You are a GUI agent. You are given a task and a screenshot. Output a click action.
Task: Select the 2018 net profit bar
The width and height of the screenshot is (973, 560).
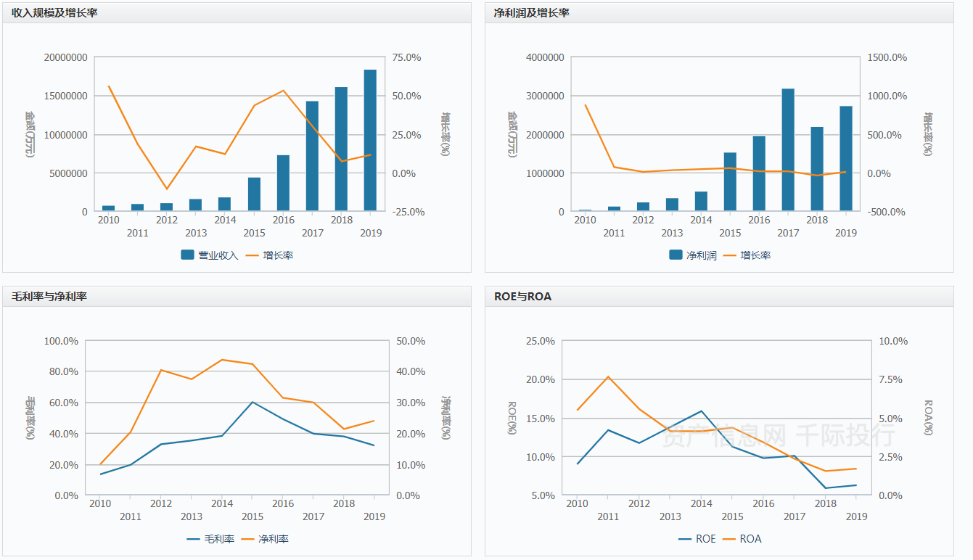(x=817, y=169)
